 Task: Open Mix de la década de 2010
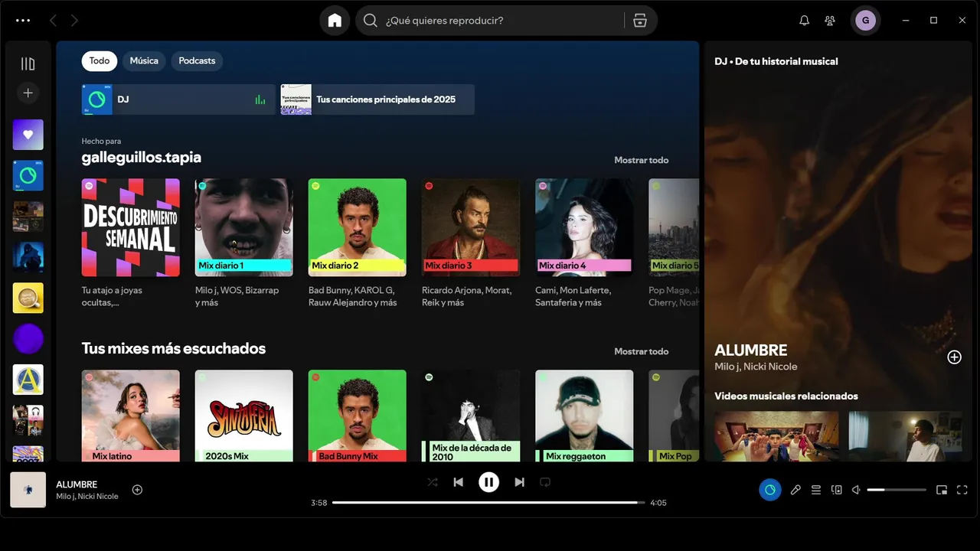click(471, 416)
